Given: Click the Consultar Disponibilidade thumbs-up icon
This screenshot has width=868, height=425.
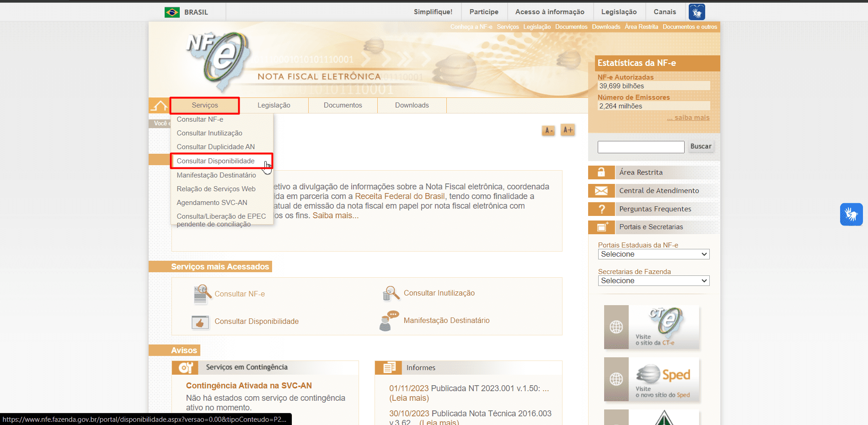Looking at the screenshot, I should 200,322.
